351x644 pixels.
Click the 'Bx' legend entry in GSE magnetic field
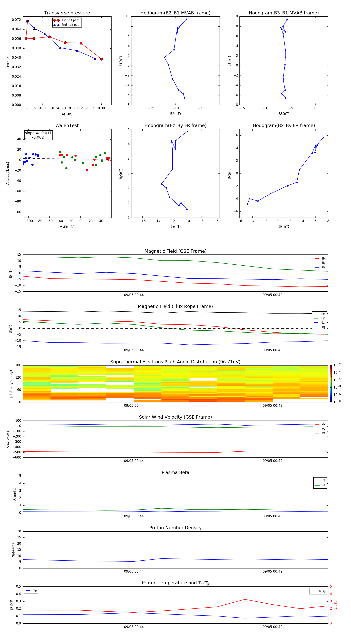point(320,259)
